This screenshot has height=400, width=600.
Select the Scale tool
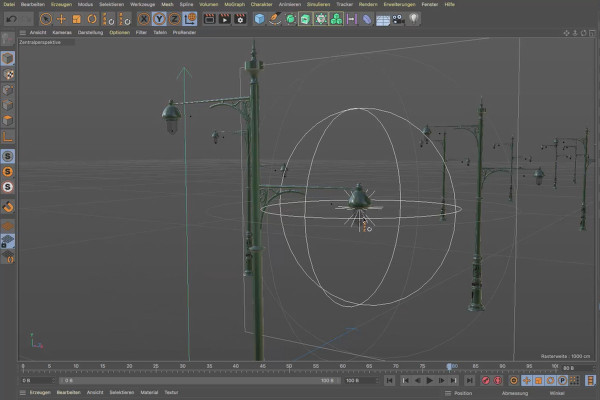pos(77,19)
